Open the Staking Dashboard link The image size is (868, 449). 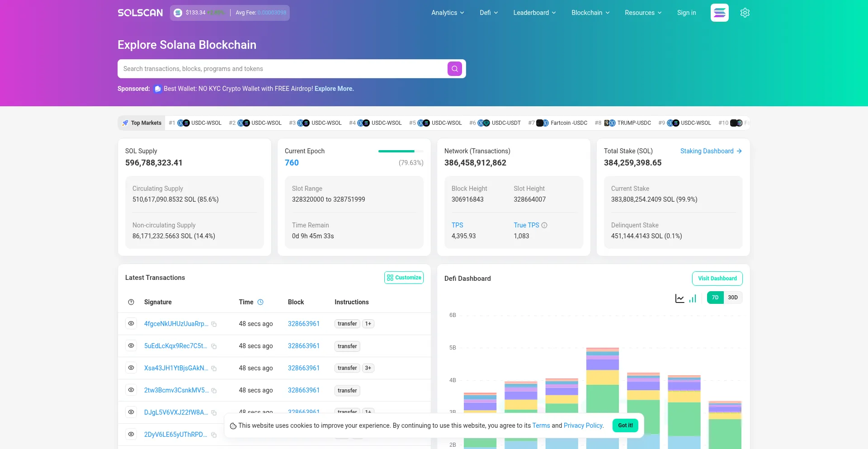711,151
